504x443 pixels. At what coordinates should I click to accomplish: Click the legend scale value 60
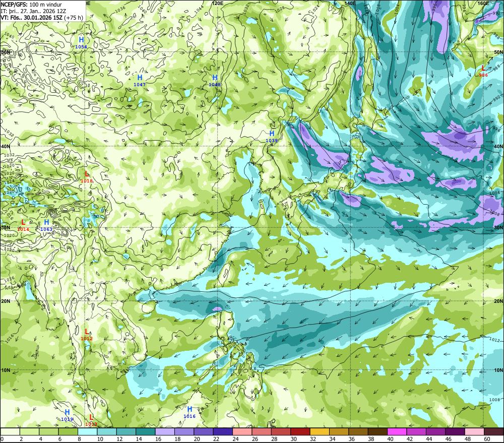[x=487, y=439]
